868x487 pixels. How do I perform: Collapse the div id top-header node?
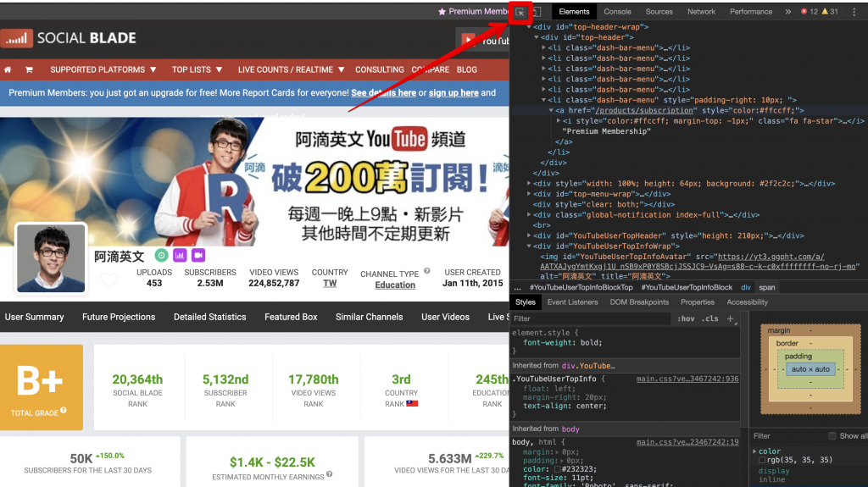pyautogui.click(x=537, y=37)
